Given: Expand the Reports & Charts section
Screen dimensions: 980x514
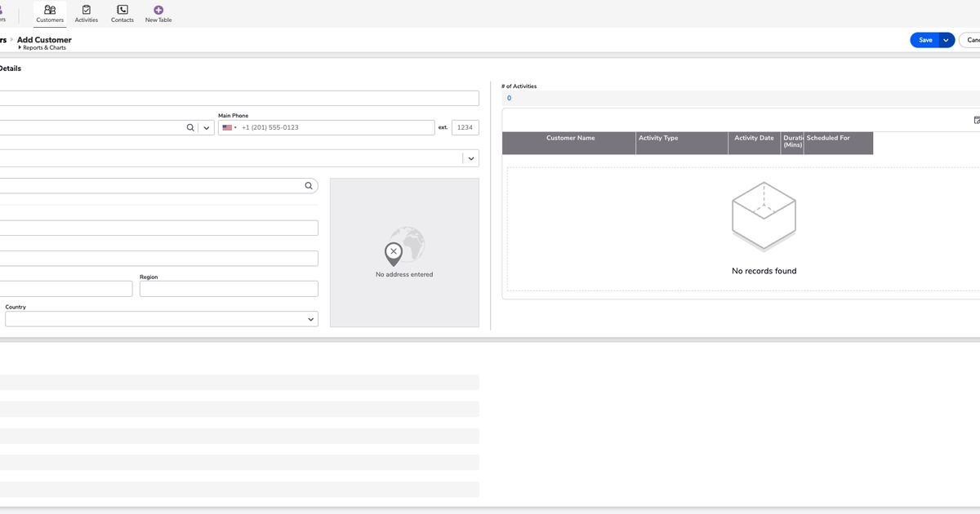Looking at the screenshot, I should (x=42, y=48).
